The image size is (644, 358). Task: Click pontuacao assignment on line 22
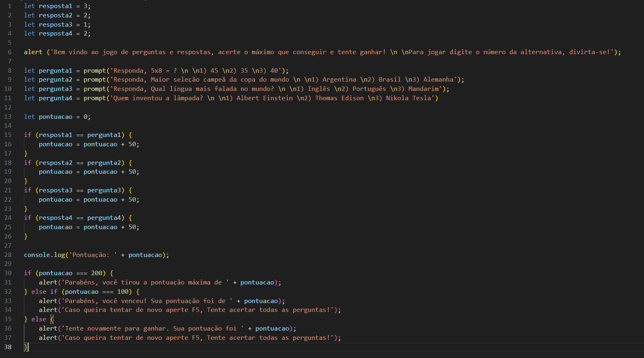coord(89,200)
